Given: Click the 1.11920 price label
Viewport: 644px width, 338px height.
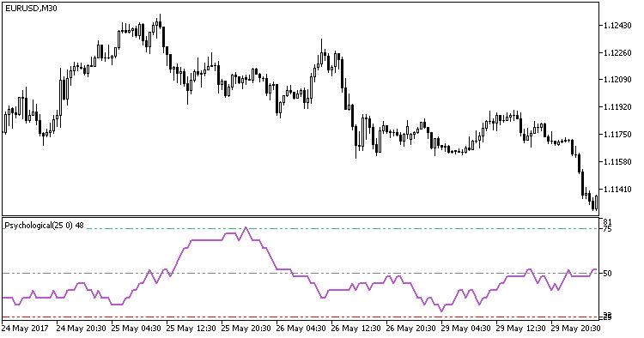Looking at the screenshot, I should [617, 107].
